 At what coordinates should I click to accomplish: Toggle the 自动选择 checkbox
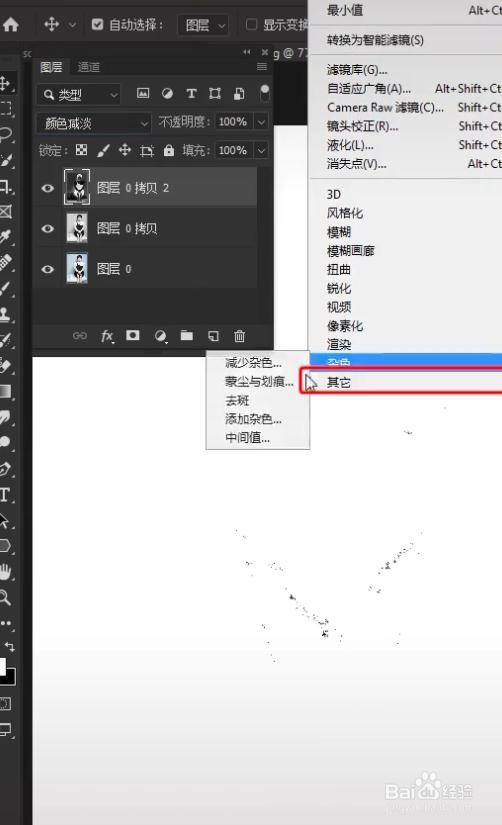(97, 24)
